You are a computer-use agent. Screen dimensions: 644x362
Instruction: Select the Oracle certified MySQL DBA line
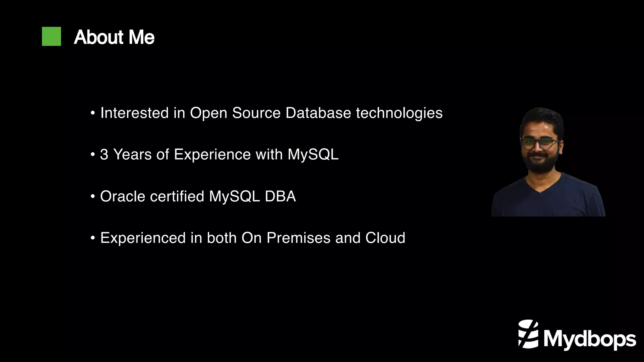click(198, 196)
